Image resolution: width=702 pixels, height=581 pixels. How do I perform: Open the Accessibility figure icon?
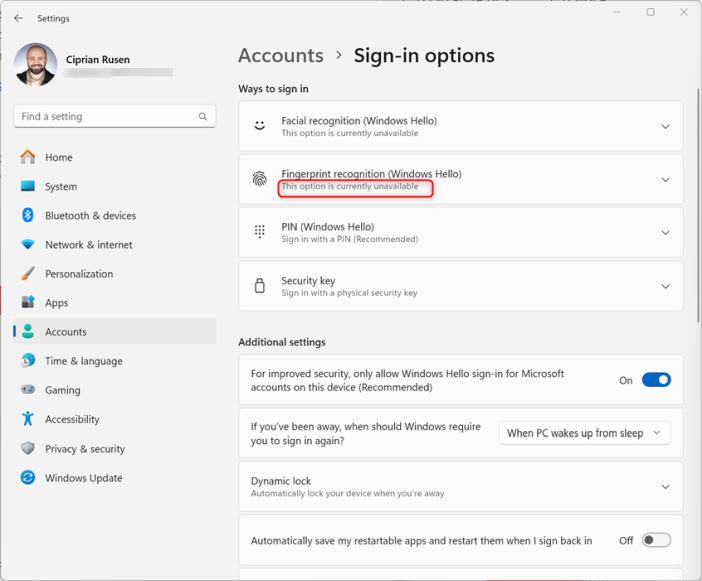pyautogui.click(x=28, y=419)
